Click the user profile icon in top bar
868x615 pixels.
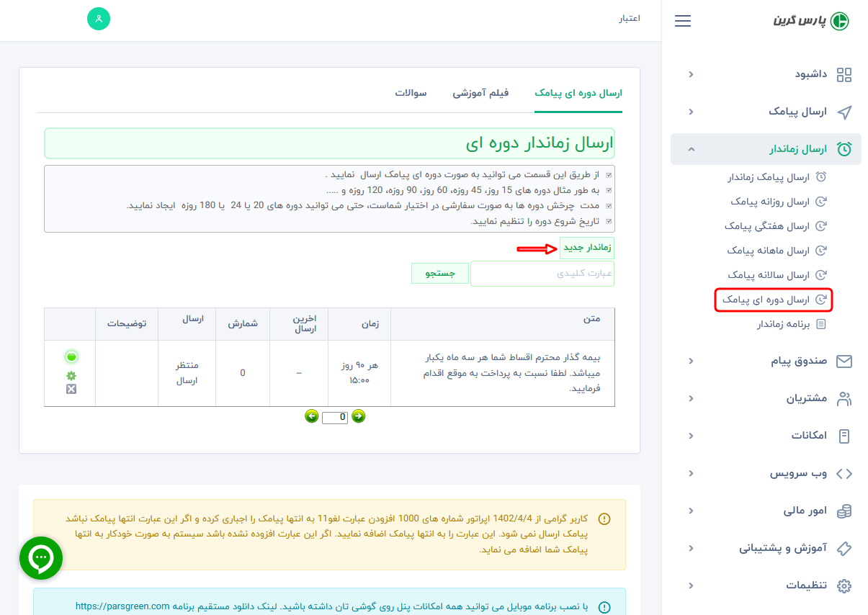click(x=99, y=19)
